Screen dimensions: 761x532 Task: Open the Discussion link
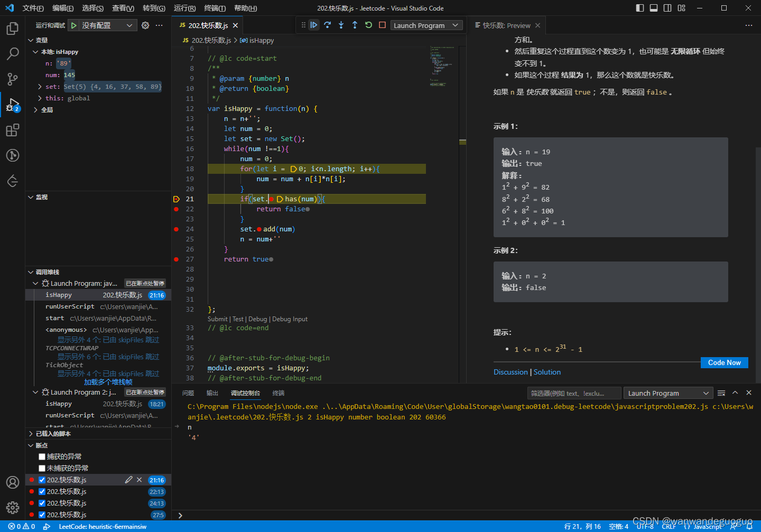[x=511, y=372]
